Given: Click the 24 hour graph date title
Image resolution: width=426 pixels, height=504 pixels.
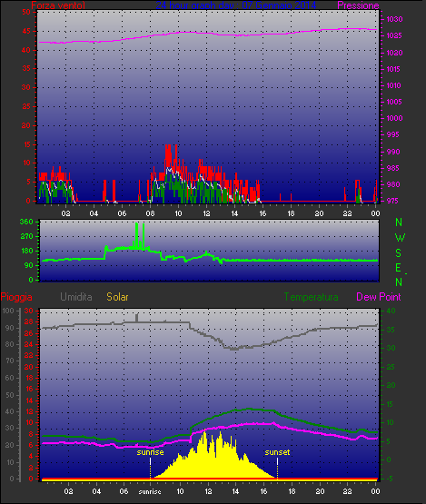Looking at the screenshot, I should [x=236, y=5].
